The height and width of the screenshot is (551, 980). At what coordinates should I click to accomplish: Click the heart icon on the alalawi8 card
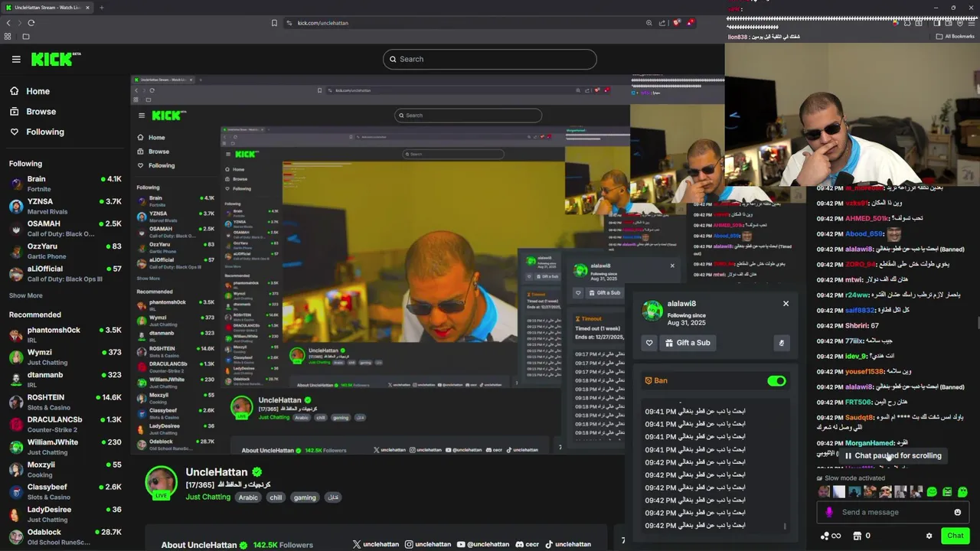pyautogui.click(x=649, y=343)
